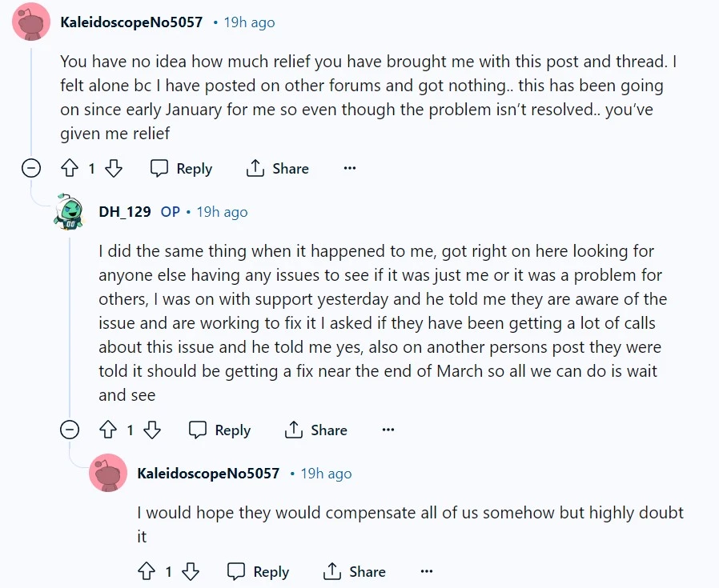Screen dimensions: 719x588
Task: Downvote KaleidoscopeNo5057's top comment
Action: pyautogui.click(x=114, y=169)
